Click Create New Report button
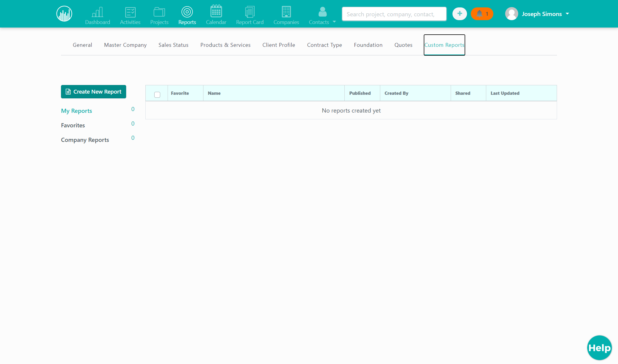 94,92
